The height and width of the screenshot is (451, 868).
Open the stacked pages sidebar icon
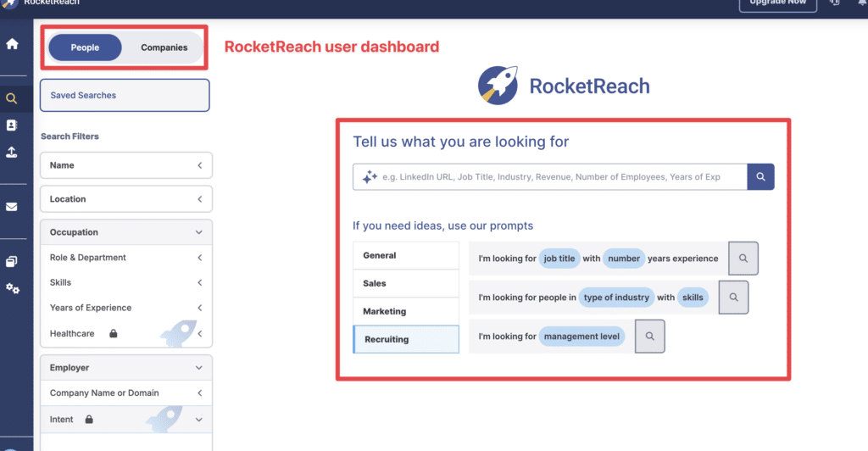(x=12, y=261)
